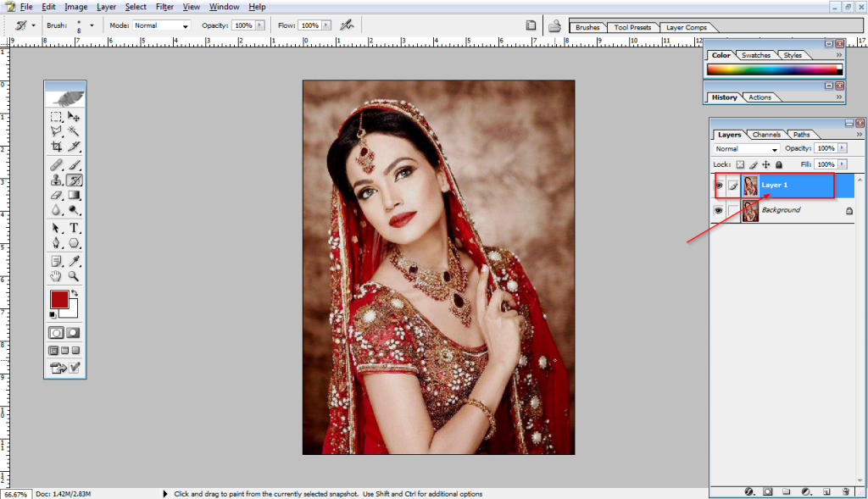This screenshot has width=868, height=499.
Task: Open the brush Mode dropdown
Action: pyautogui.click(x=161, y=25)
